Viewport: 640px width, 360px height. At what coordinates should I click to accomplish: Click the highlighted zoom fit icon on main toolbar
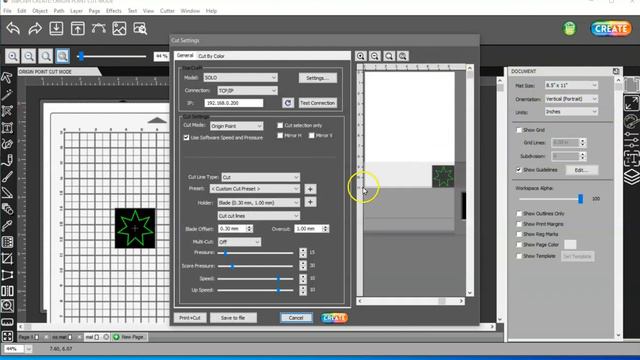tap(62, 56)
